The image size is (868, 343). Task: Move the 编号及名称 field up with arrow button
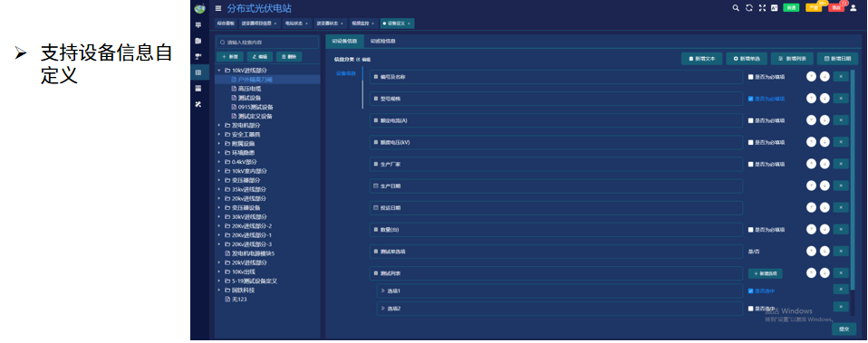tap(812, 76)
